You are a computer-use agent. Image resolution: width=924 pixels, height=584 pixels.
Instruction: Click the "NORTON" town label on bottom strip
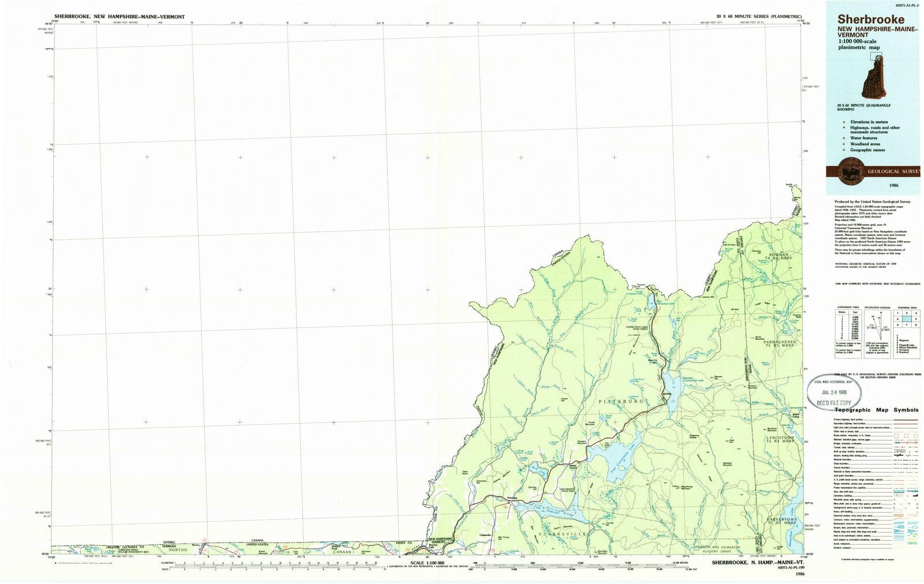(x=178, y=551)
